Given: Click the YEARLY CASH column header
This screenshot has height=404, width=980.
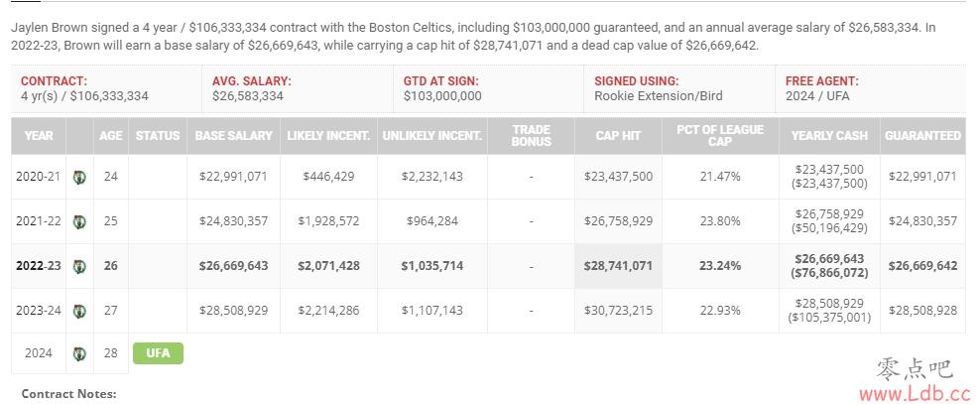Looking at the screenshot, I should pyautogui.click(x=829, y=136).
